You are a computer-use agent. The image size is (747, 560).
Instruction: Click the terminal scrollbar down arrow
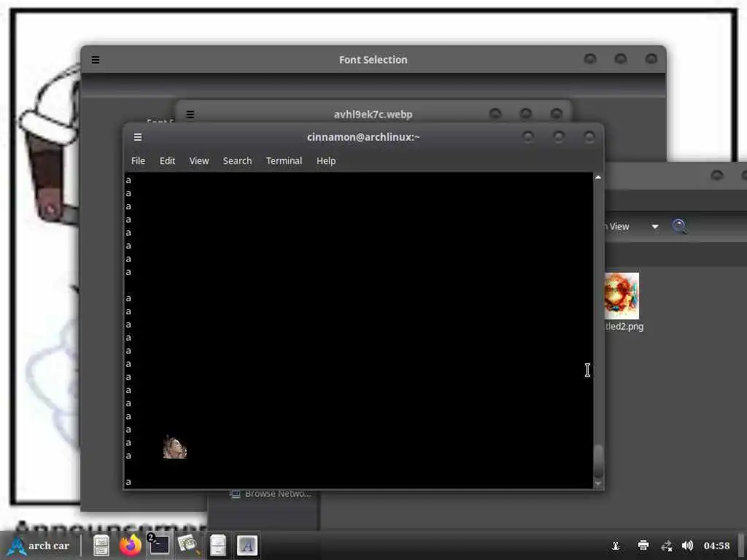point(598,483)
